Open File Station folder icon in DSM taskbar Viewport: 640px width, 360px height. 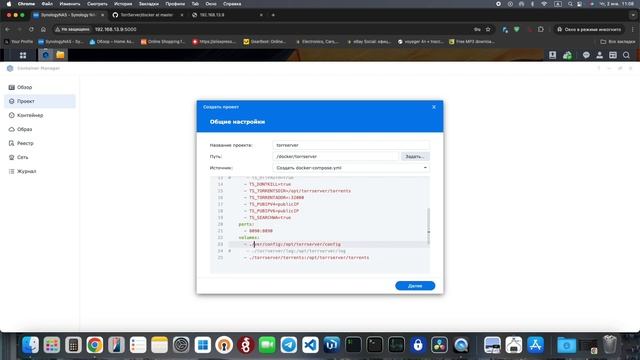tap(60, 55)
